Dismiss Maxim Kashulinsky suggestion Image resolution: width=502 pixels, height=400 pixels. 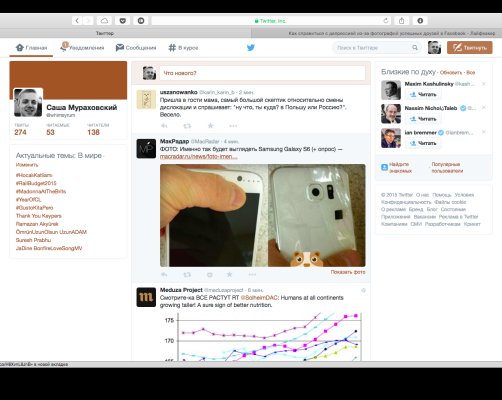click(484, 84)
